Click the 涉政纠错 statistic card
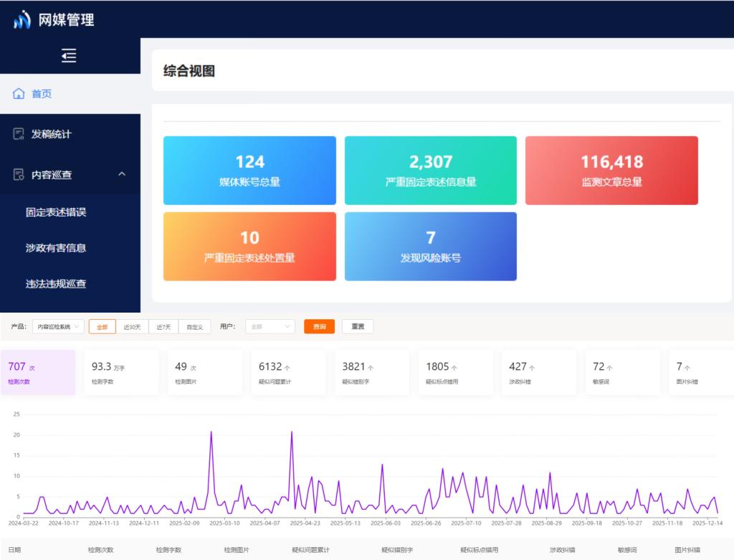 click(x=539, y=371)
